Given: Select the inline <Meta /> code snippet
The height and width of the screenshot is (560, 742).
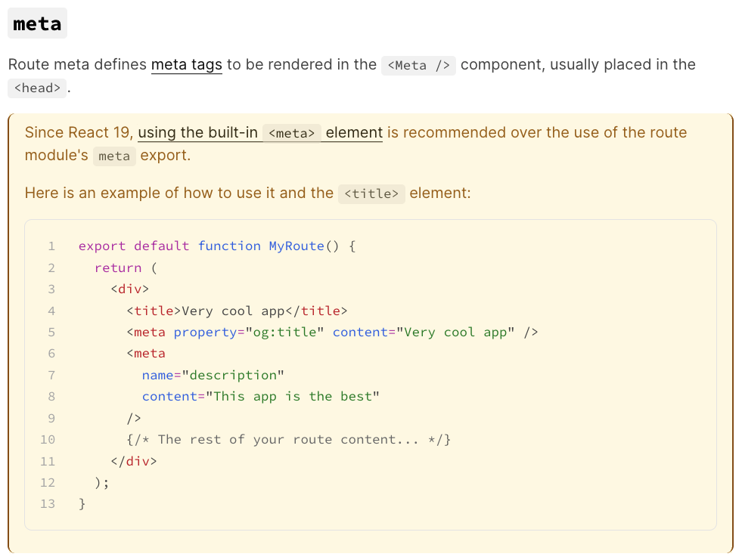Looking at the screenshot, I should pyautogui.click(x=418, y=66).
